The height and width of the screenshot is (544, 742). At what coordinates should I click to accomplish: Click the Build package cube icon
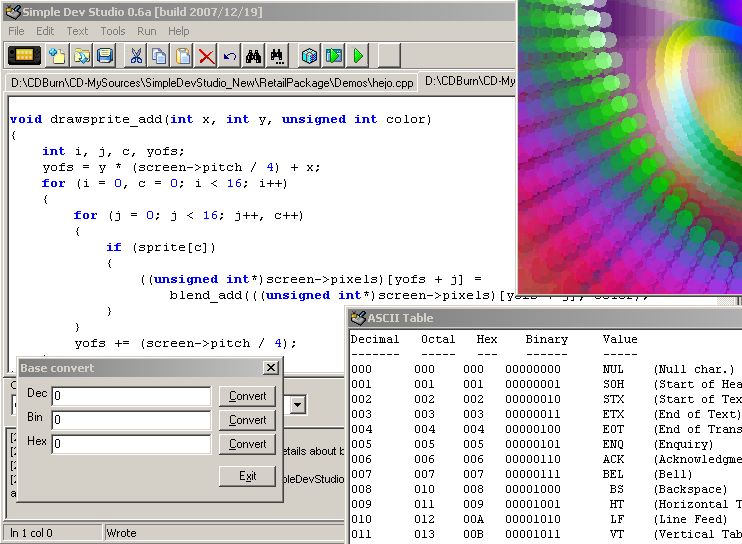[309, 56]
